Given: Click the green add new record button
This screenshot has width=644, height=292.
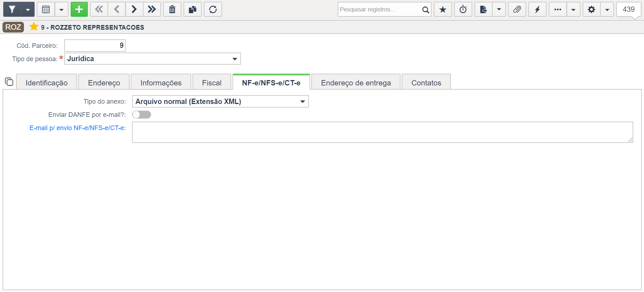Looking at the screenshot, I should (79, 9).
